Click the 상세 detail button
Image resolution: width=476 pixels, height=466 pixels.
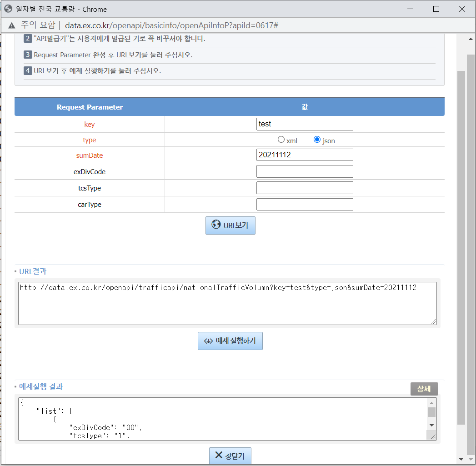[x=424, y=389]
